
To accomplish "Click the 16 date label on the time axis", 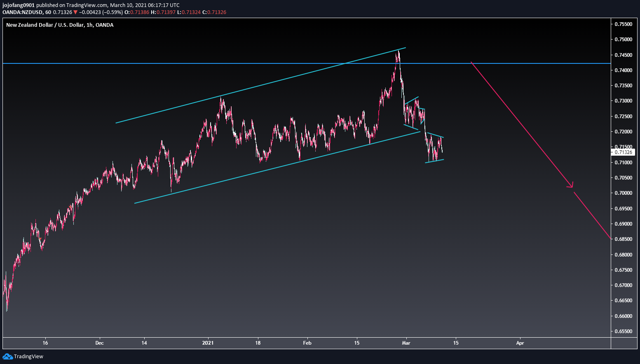I will point(45,343).
